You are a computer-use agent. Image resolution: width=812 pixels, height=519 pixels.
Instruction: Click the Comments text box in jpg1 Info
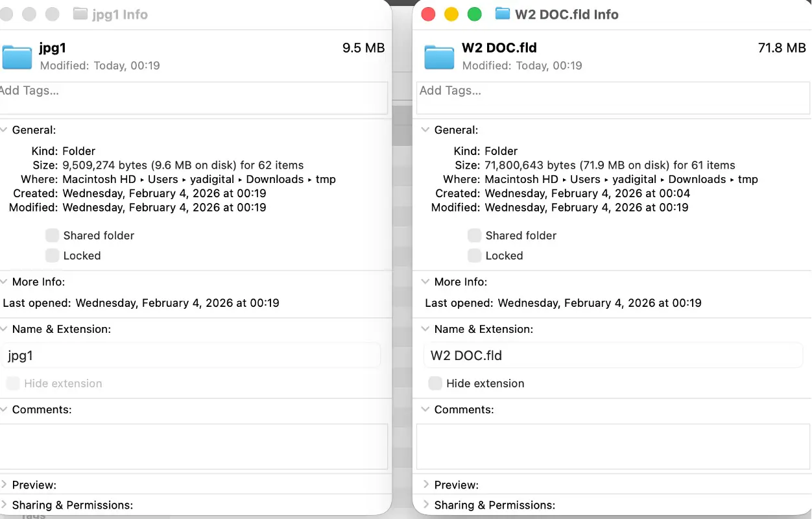click(193, 446)
